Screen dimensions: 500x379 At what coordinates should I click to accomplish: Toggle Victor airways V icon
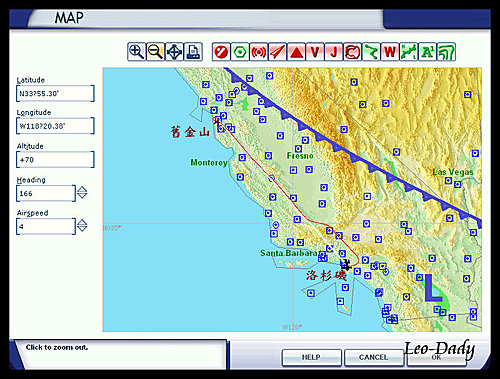[x=315, y=52]
